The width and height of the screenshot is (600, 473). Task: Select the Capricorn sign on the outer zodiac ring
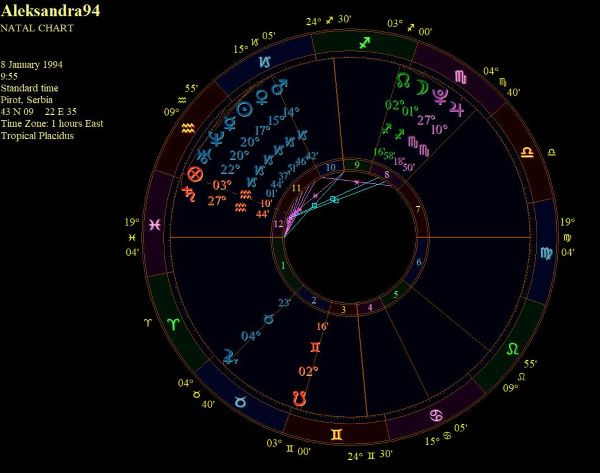pyautogui.click(x=263, y=62)
